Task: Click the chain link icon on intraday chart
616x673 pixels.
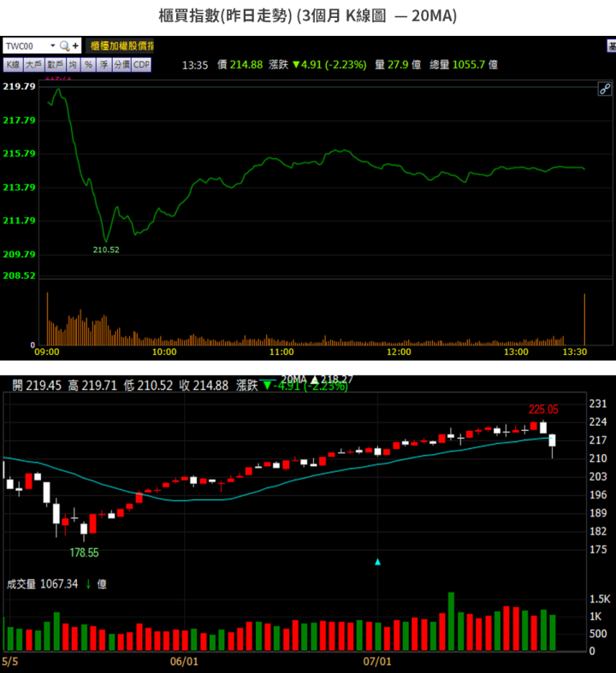Action: pos(605,89)
